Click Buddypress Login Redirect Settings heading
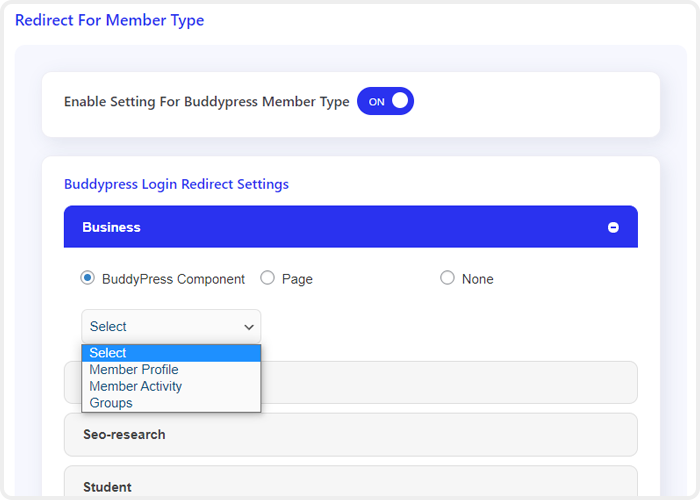The width and height of the screenshot is (700, 500). point(176,184)
